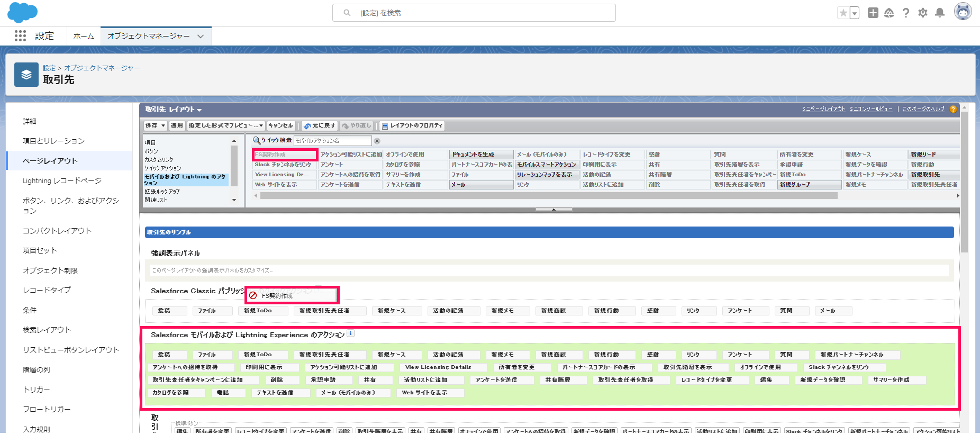The width and height of the screenshot is (980, 434).
Task: Focus the モバイルアクション名 quick find field
Action: 333,141
